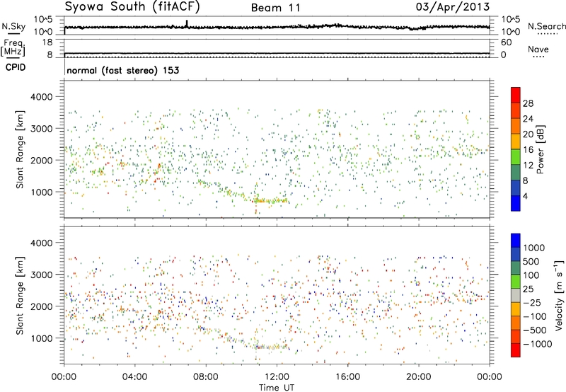566x392 pixels.
Task: Click the 'Freq. [MHz]' axis label
Action: click(13, 49)
